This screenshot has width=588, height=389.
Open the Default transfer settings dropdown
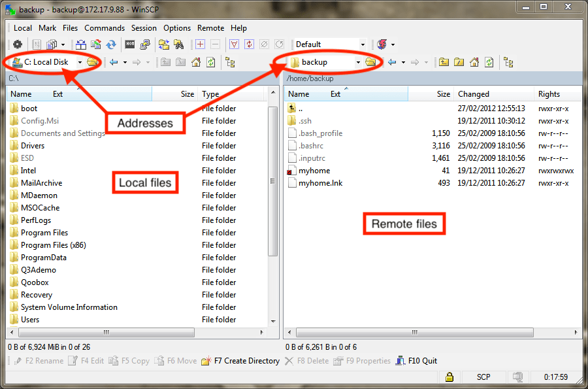coord(363,44)
